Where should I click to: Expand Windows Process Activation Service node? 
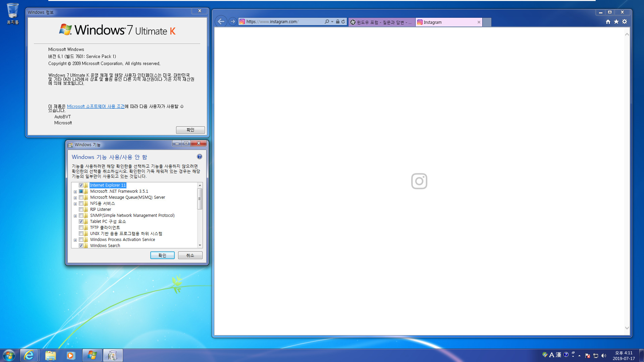[x=75, y=240]
